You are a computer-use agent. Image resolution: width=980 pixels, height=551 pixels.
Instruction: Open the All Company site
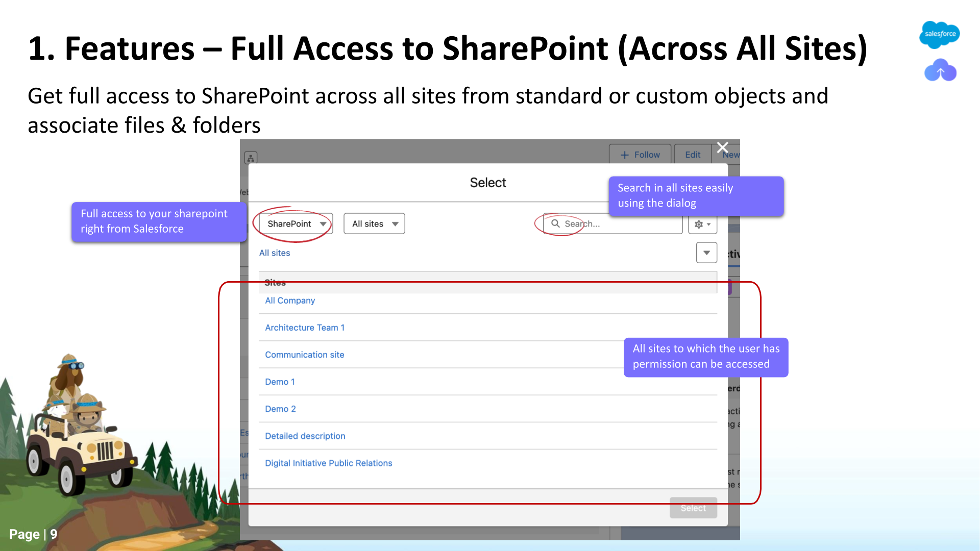click(x=290, y=300)
